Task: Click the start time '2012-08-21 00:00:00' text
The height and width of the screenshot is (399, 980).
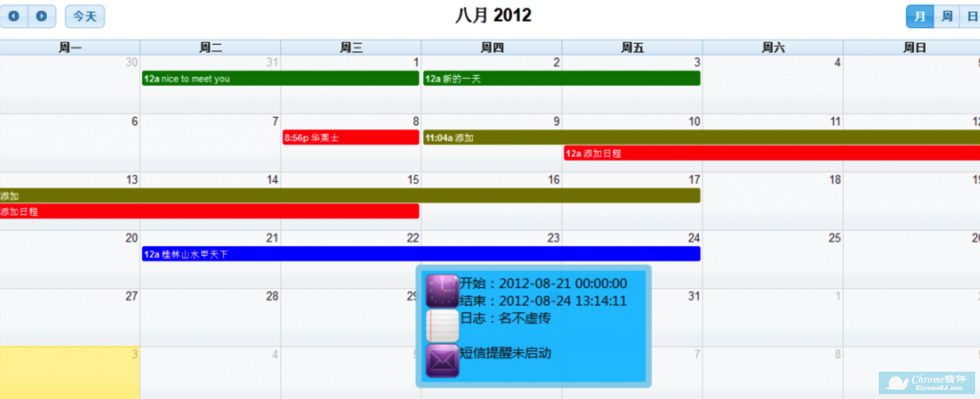Action: pyautogui.click(x=563, y=283)
